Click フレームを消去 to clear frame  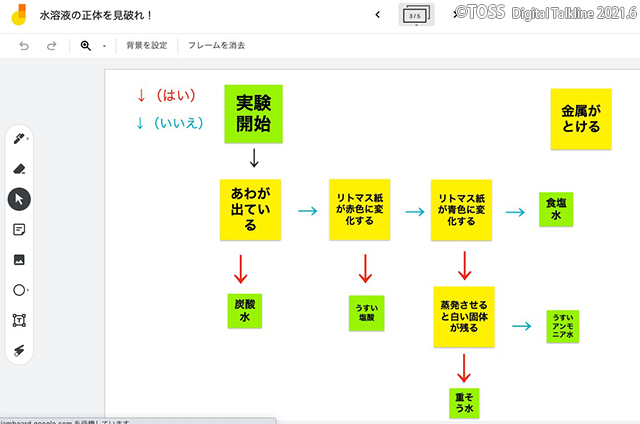[216, 46]
